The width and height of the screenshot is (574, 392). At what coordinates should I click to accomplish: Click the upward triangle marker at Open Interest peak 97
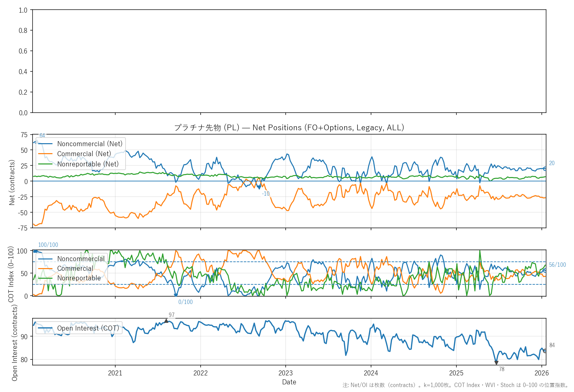(x=166, y=321)
